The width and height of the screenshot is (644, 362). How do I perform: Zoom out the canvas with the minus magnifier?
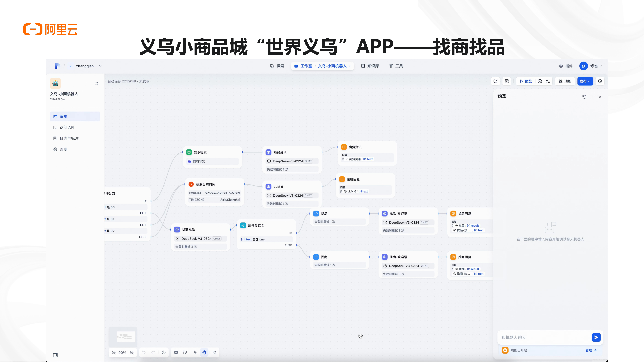pyautogui.click(x=114, y=353)
